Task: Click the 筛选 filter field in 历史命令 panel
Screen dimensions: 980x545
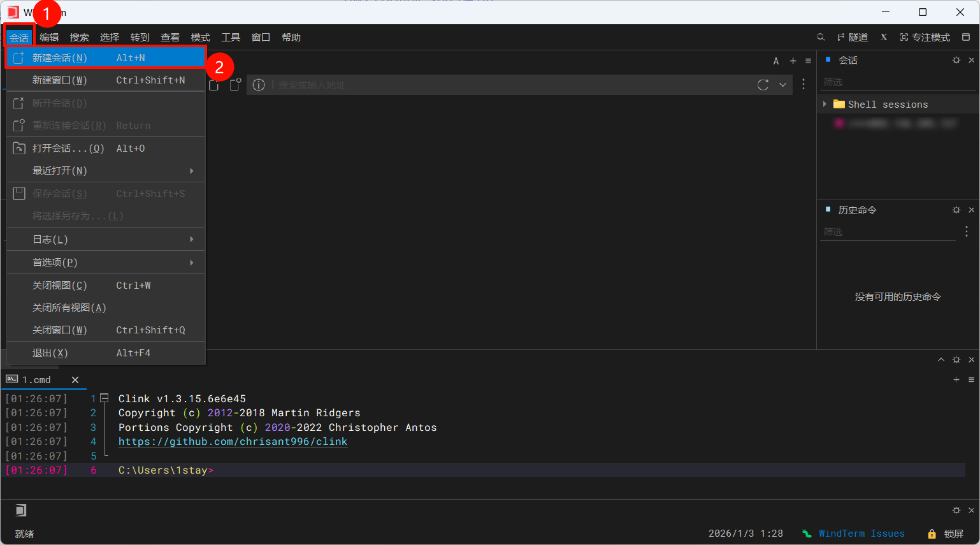Action: tap(888, 232)
